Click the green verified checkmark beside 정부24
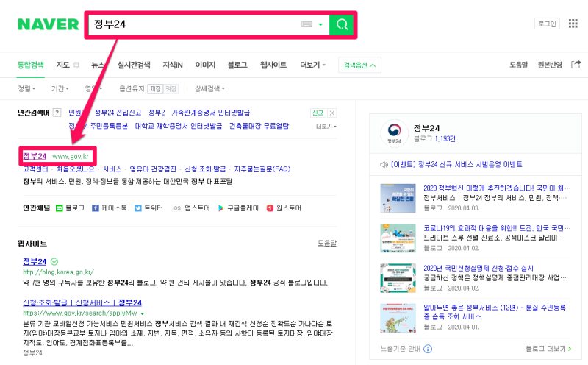 [54, 261]
